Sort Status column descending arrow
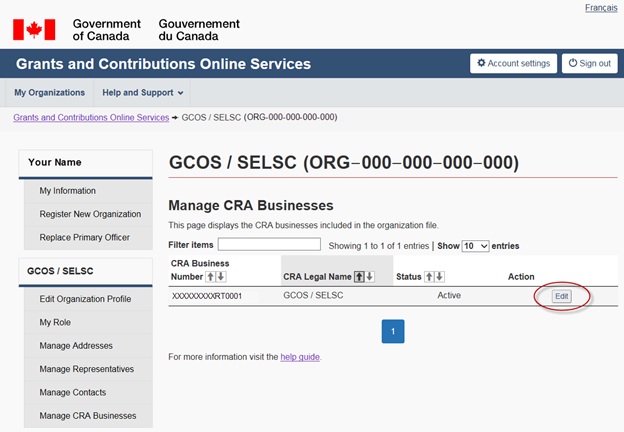This screenshot has height=432, width=624. [440, 276]
